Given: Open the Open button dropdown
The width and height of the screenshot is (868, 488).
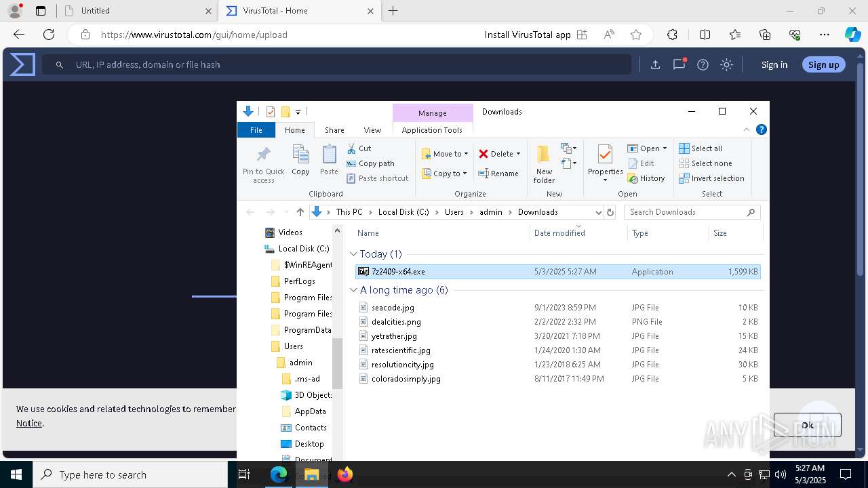Looking at the screenshot, I should (x=665, y=148).
